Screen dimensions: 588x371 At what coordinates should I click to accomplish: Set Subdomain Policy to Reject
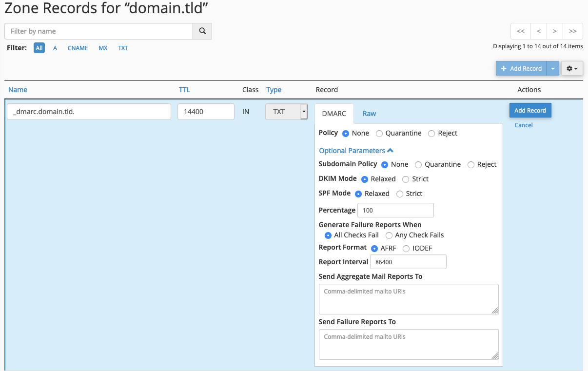(470, 165)
